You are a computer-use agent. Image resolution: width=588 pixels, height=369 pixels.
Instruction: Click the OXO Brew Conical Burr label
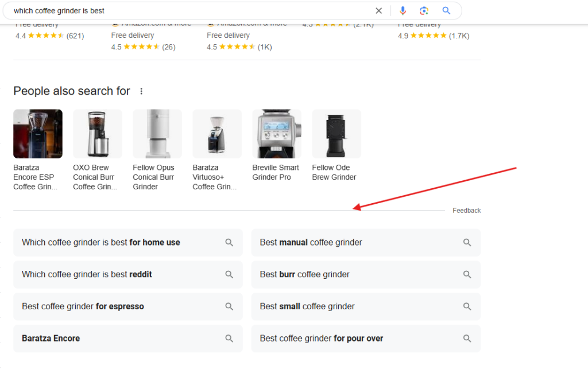click(x=95, y=177)
